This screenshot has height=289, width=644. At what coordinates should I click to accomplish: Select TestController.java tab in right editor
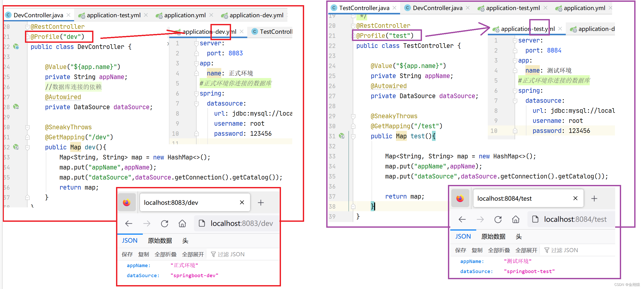point(364,8)
